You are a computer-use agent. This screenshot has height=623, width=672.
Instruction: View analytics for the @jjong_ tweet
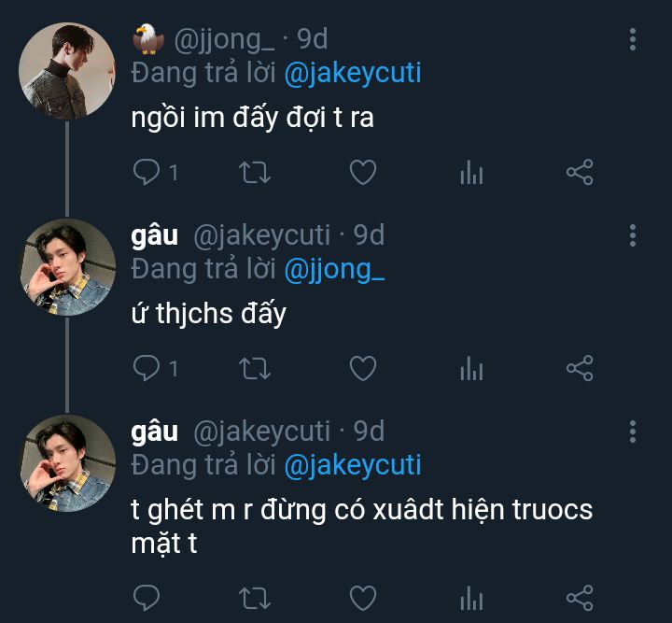[x=471, y=173]
